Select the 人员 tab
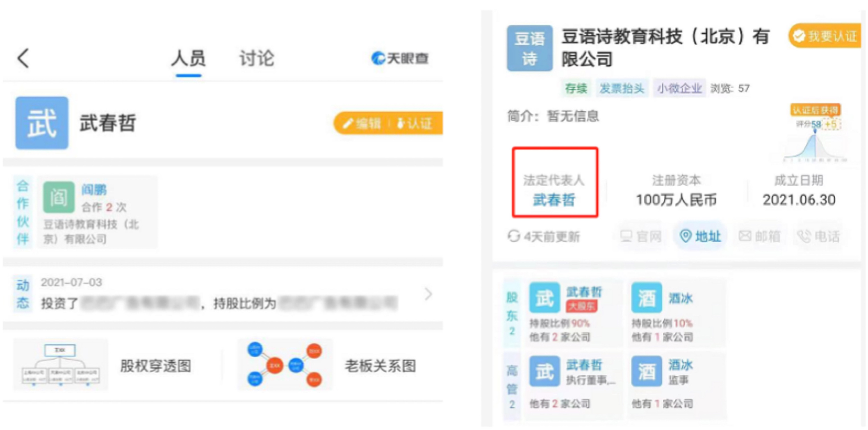 [188, 59]
